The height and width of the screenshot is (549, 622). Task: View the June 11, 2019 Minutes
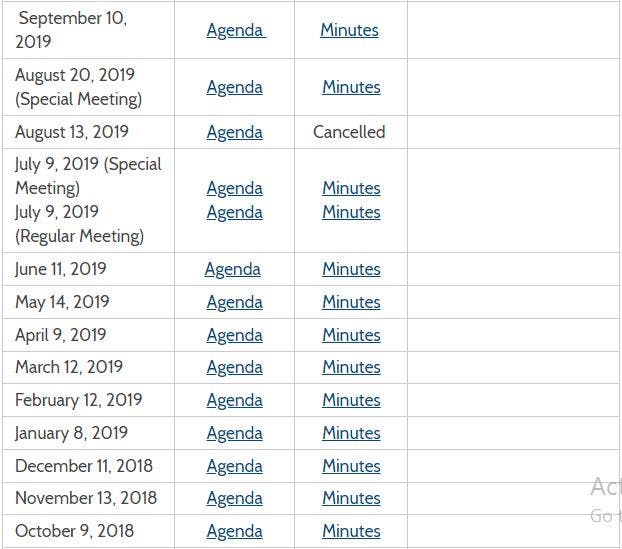(x=351, y=269)
